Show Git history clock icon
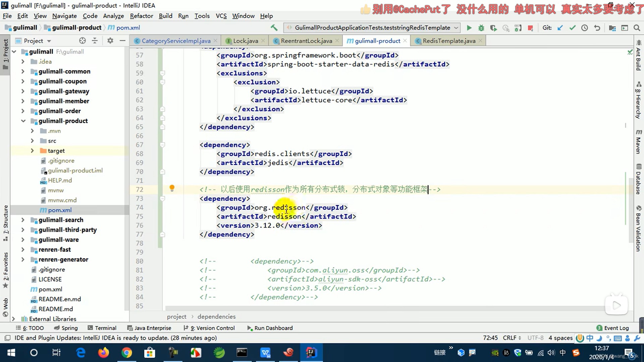 (x=585, y=28)
